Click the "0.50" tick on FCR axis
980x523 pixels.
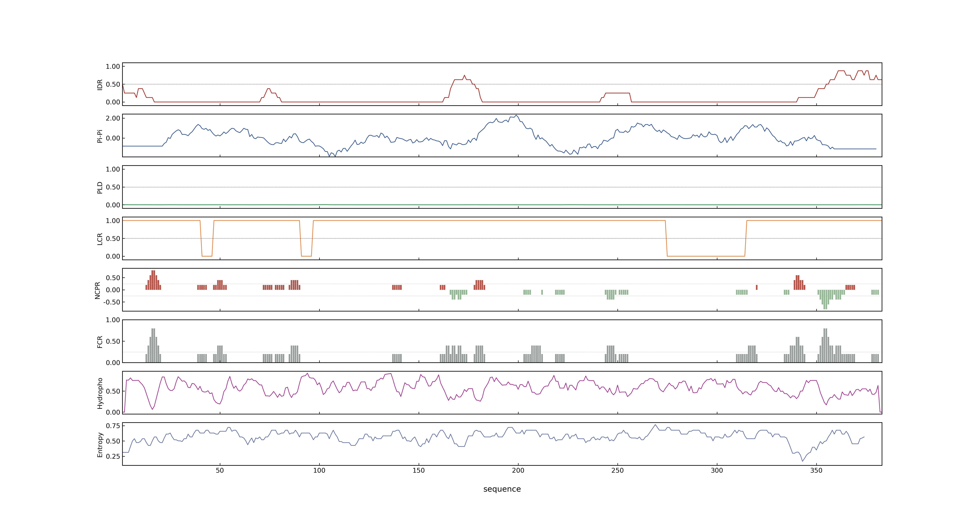[x=113, y=341]
